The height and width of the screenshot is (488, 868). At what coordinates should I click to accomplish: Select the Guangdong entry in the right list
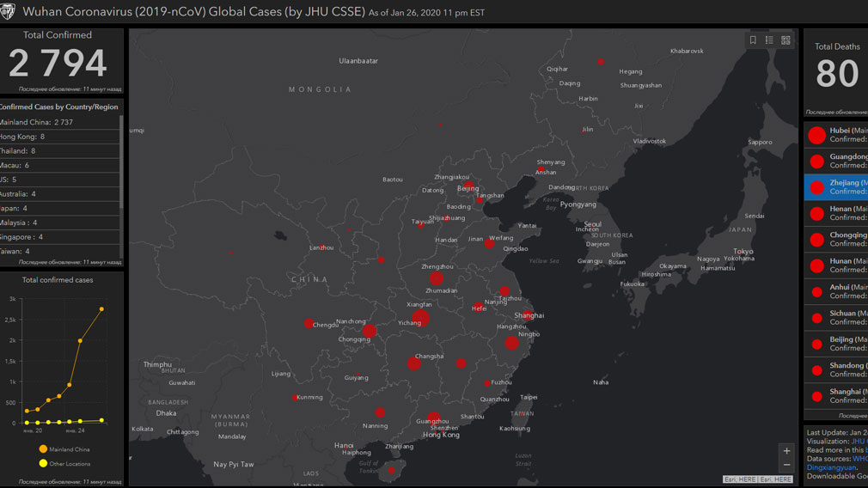(x=836, y=161)
